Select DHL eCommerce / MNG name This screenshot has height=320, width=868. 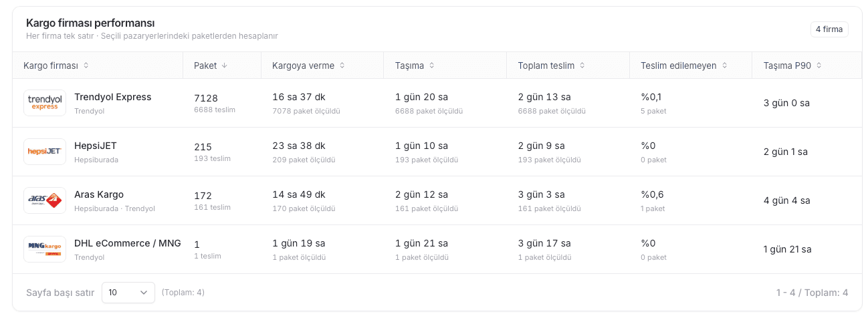tap(128, 243)
